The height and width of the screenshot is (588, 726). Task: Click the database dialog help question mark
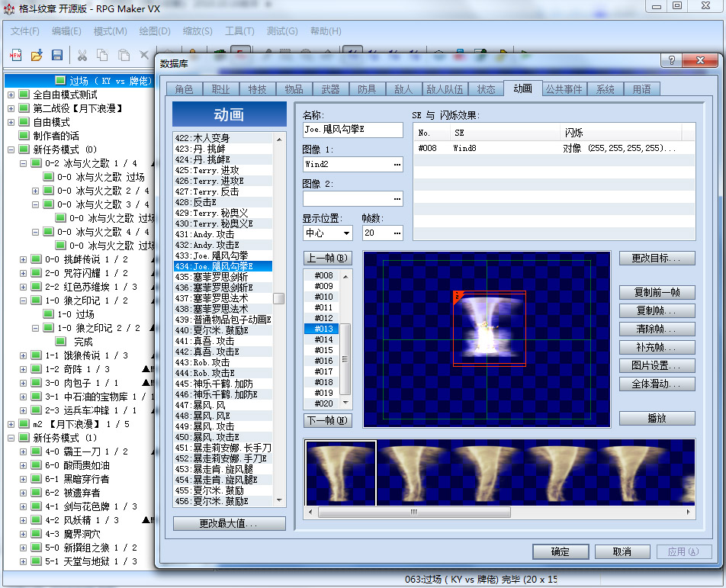pos(672,60)
